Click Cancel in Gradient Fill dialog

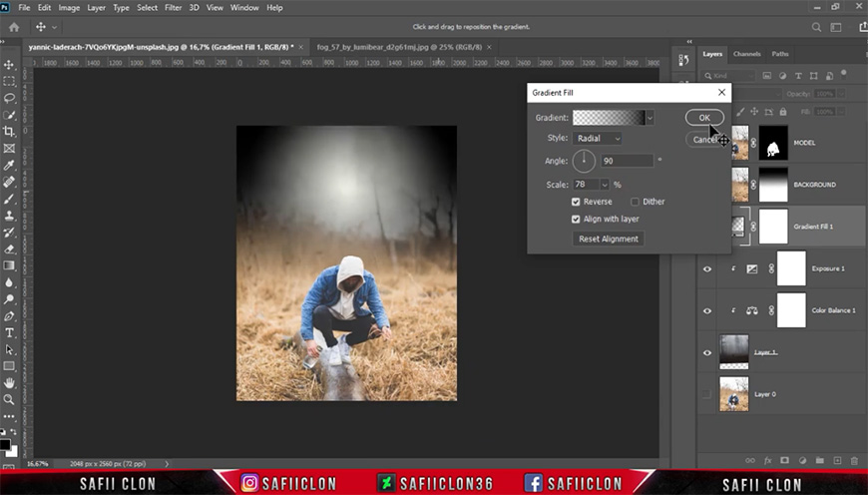(x=703, y=140)
